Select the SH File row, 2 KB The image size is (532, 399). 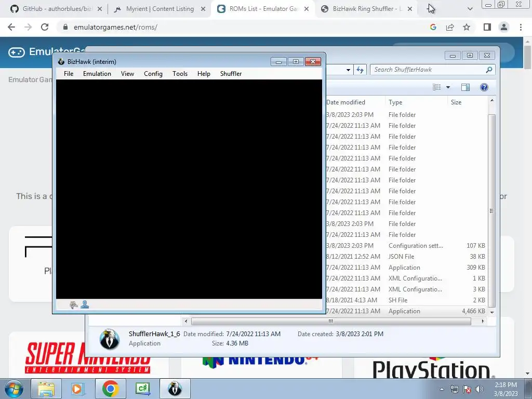[x=406, y=300]
